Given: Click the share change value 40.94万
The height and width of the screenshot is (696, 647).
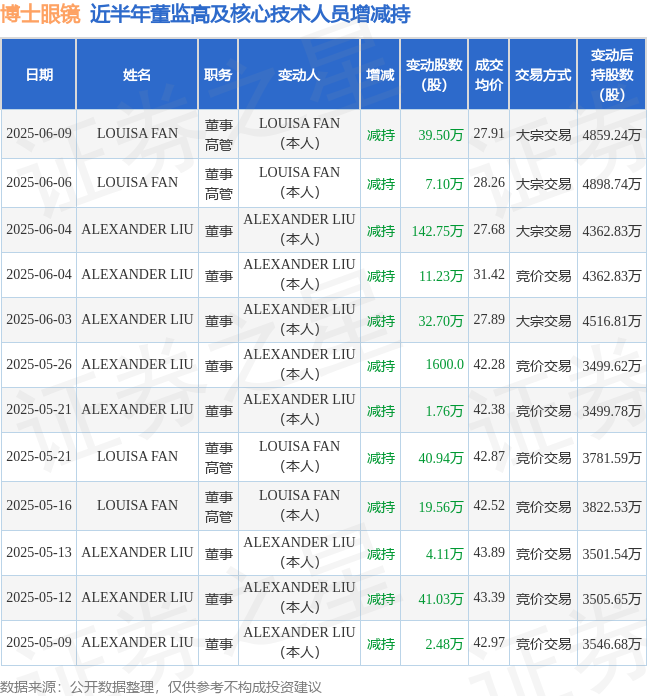Looking at the screenshot, I should [x=441, y=459].
